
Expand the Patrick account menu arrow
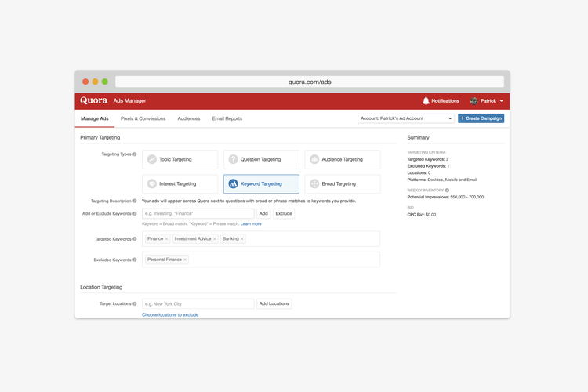click(x=502, y=101)
